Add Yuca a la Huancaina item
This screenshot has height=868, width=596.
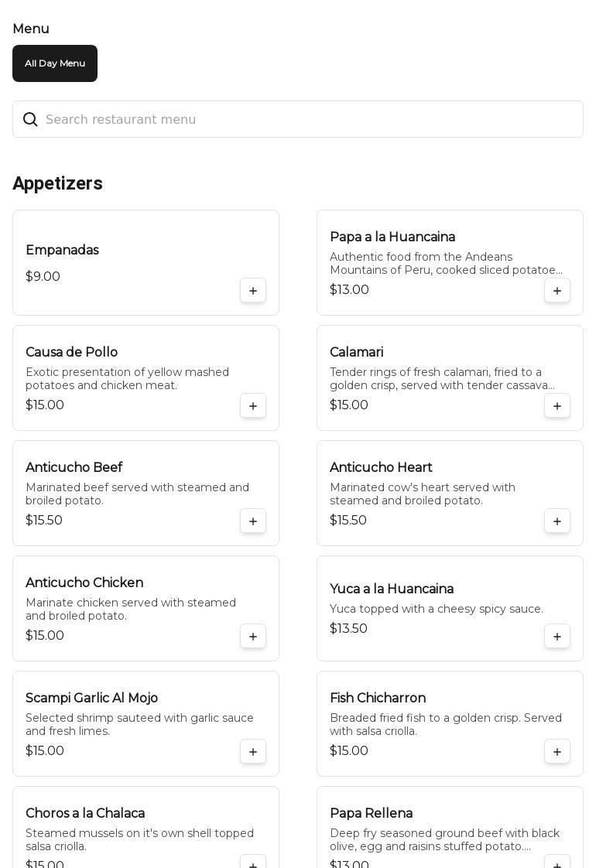point(557,637)
